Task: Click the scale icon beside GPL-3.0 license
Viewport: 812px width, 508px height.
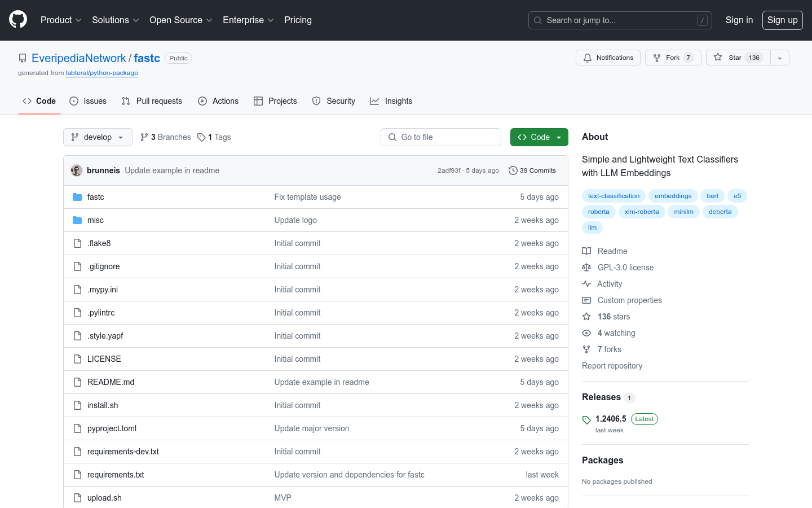Action: (x=586, y=268)
